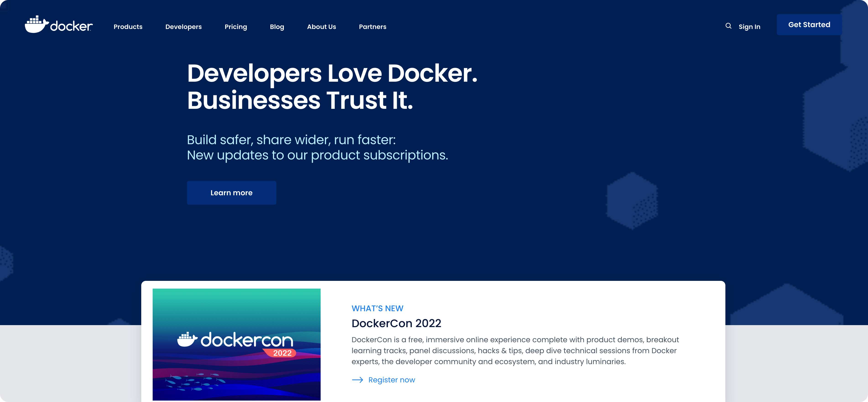
Task: Select the Pricing menu item
Action: point(236,27)
